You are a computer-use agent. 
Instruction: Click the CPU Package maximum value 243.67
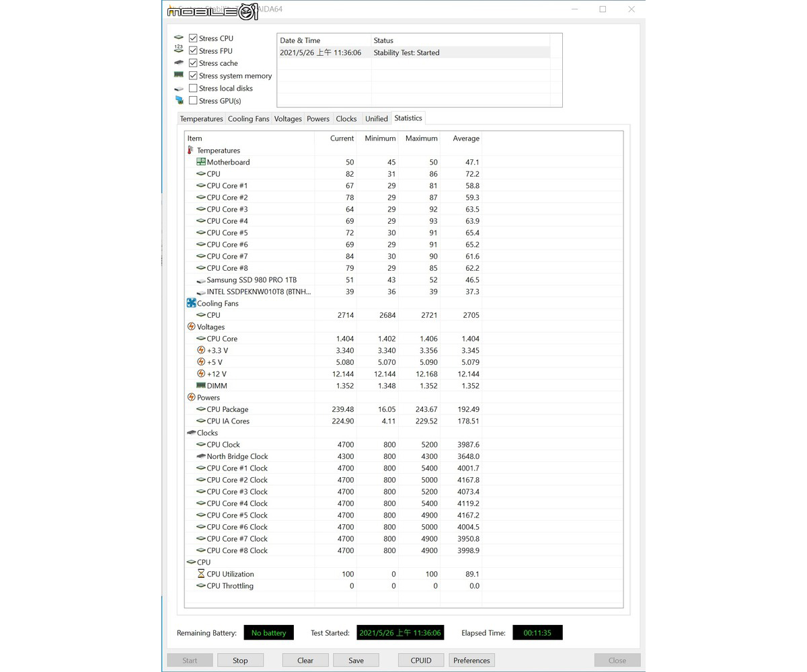426,409
